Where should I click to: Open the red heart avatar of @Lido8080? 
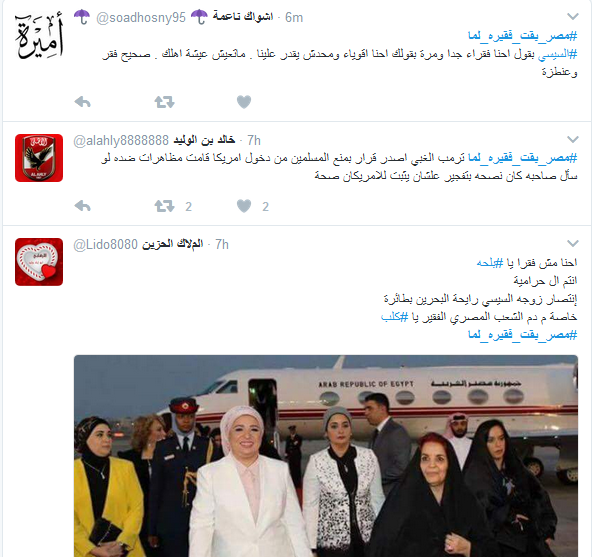(x=39, y=262)
